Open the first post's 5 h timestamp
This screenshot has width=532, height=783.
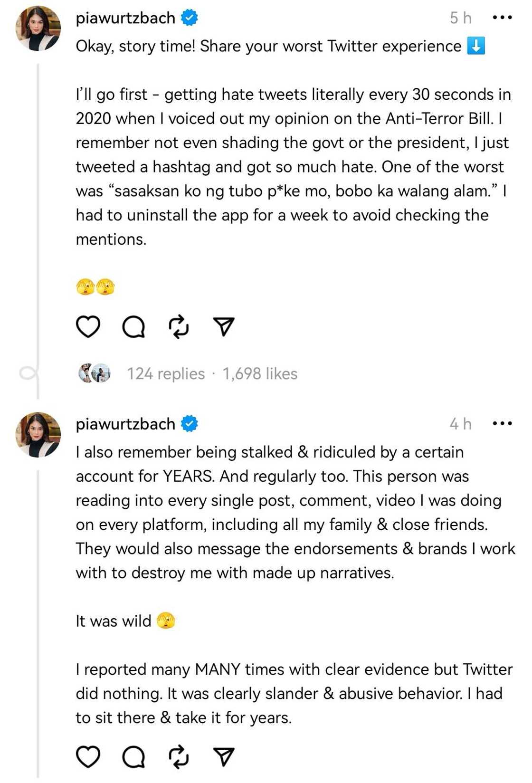[x=460, y=18]
